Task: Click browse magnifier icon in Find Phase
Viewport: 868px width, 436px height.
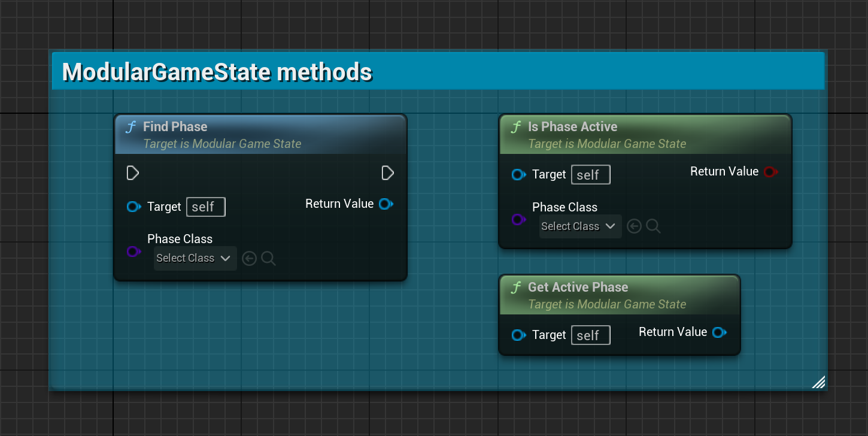Action: (268, 259)
